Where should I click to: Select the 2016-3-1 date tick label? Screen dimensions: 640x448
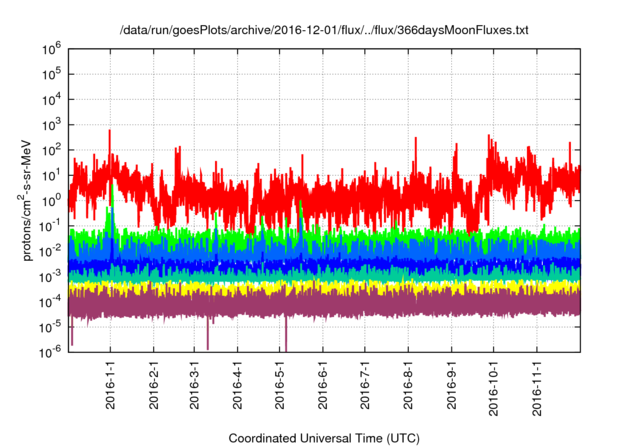coord(194,383)
